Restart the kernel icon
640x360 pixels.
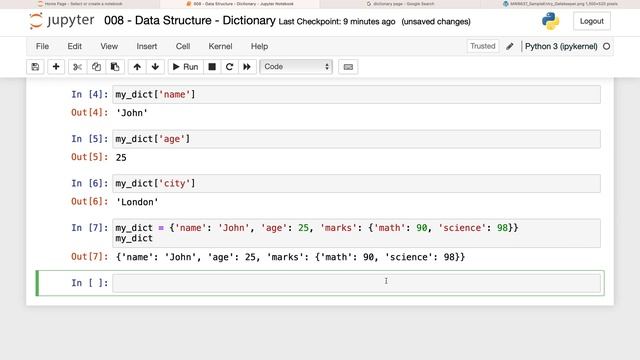[229, 67]
